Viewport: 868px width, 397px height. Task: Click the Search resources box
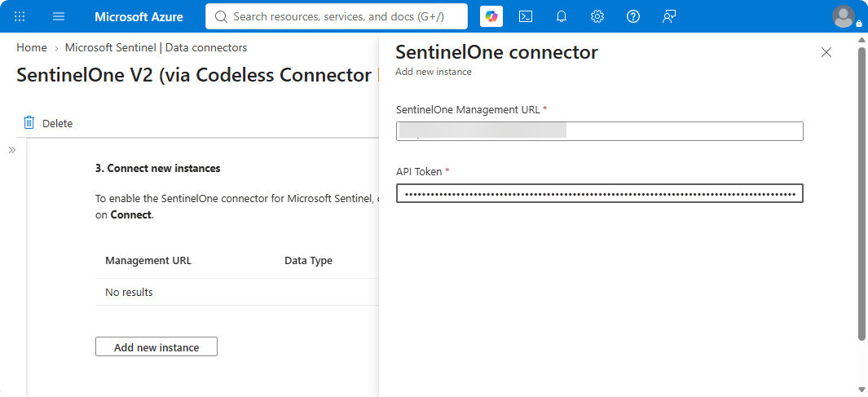tap(337, 16)
